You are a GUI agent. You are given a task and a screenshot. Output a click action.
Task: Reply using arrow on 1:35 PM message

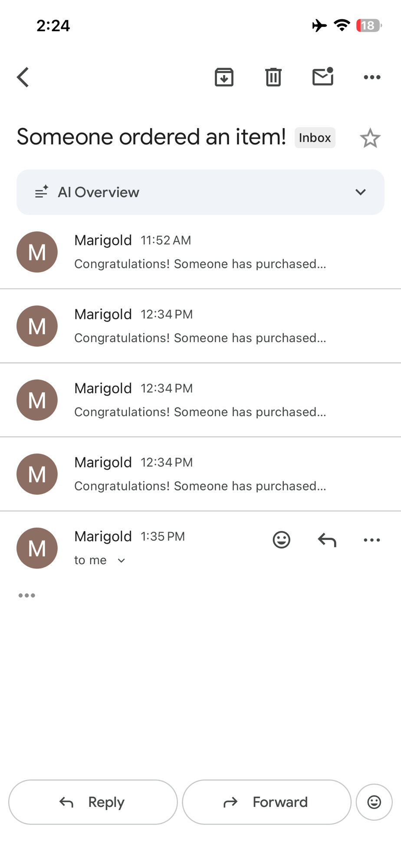(327, 540)
